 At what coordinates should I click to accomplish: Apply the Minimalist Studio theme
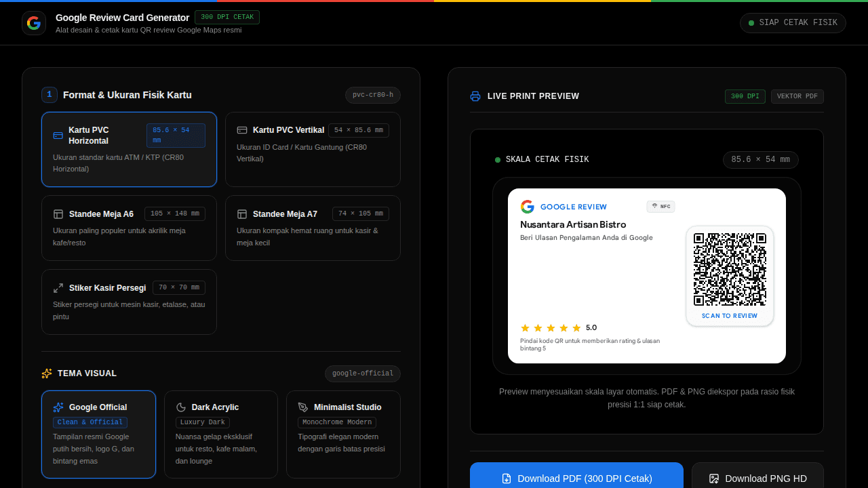[x=343, y=434]
